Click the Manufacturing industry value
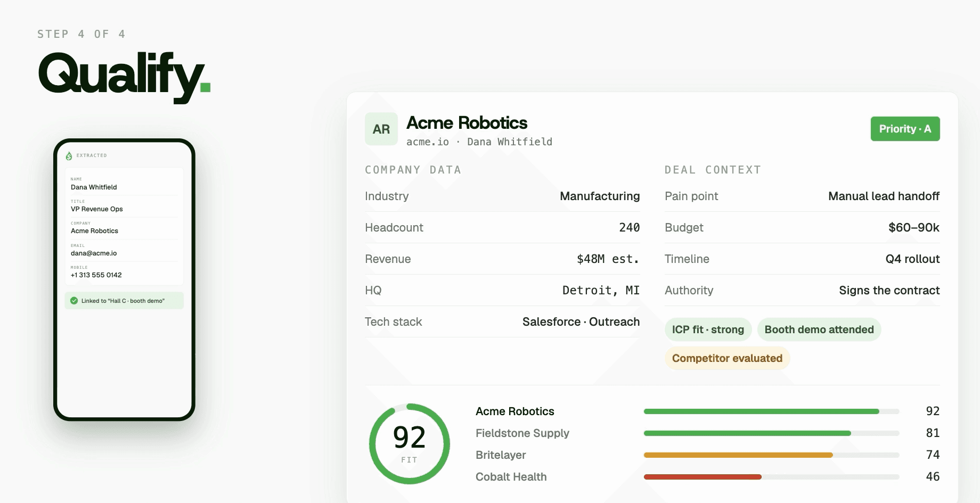The width and height of the screenshot is (980, 503). tap(600, 196)
